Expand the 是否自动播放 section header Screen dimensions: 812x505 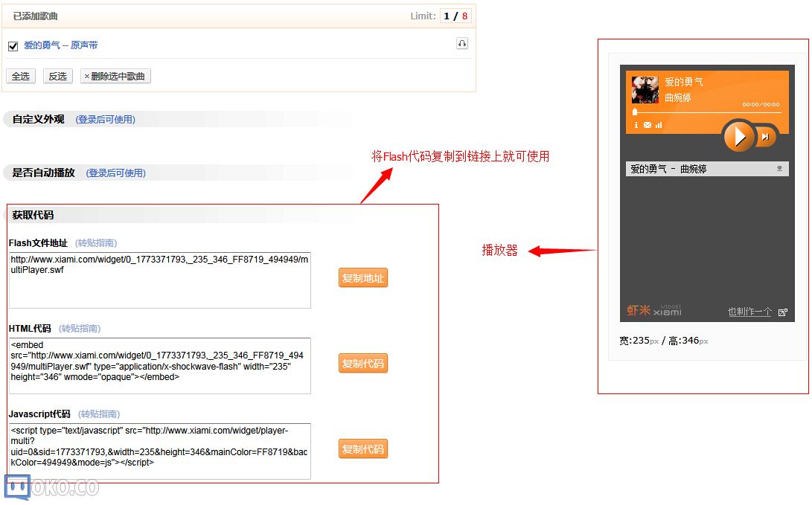[43, 173]
